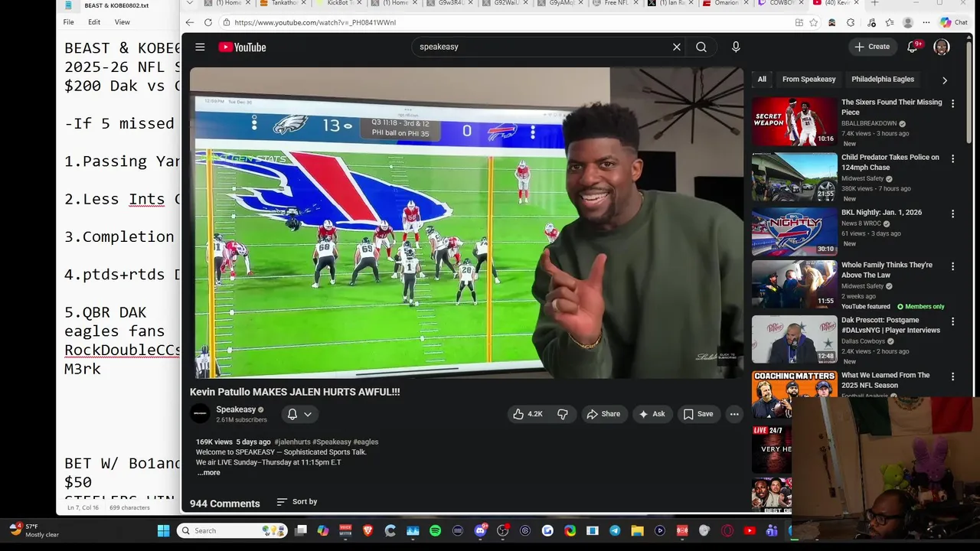The height and width of the screenshot is (551, 980).
Task: Submit search with the magnifier icon
Action: pos(701,47)
